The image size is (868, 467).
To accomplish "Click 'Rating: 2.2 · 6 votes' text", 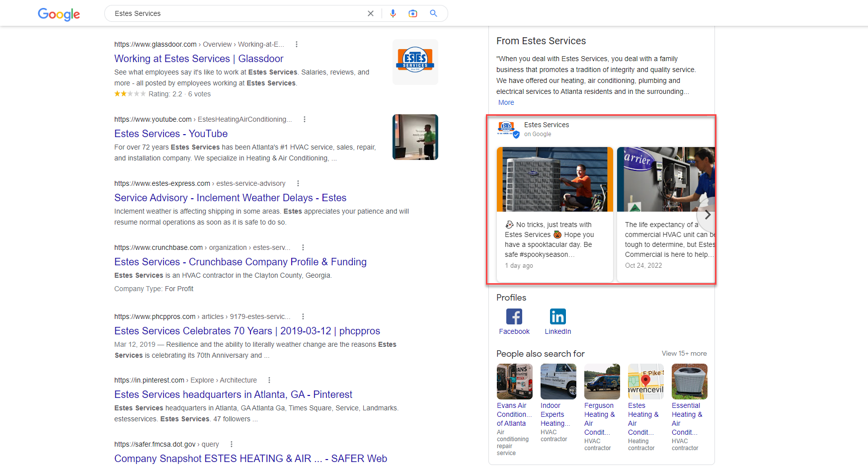I will pyautogui.click(x=179, y=94).
